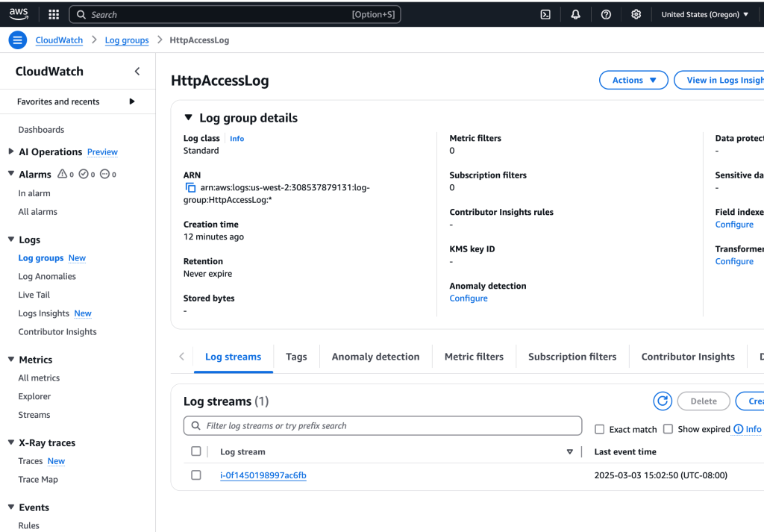
Task: Select the i-0f1450198997ac6fb stream checkbox
Action: pyautogui.click(x=196, y=475)
